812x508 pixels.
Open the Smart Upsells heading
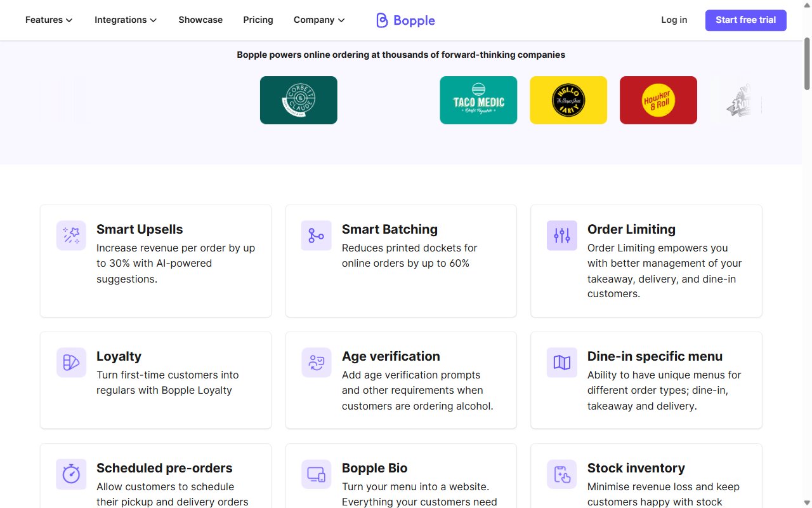[140, 229]
